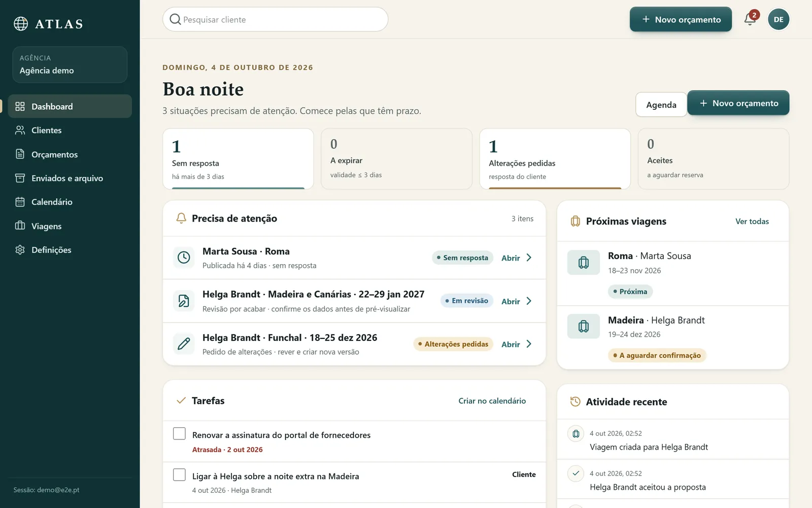Image resolution: width=812 pixels, height=508 pixels.
Task: Check the Ligar à Helga task checkbox
Action: coord(179,474)
